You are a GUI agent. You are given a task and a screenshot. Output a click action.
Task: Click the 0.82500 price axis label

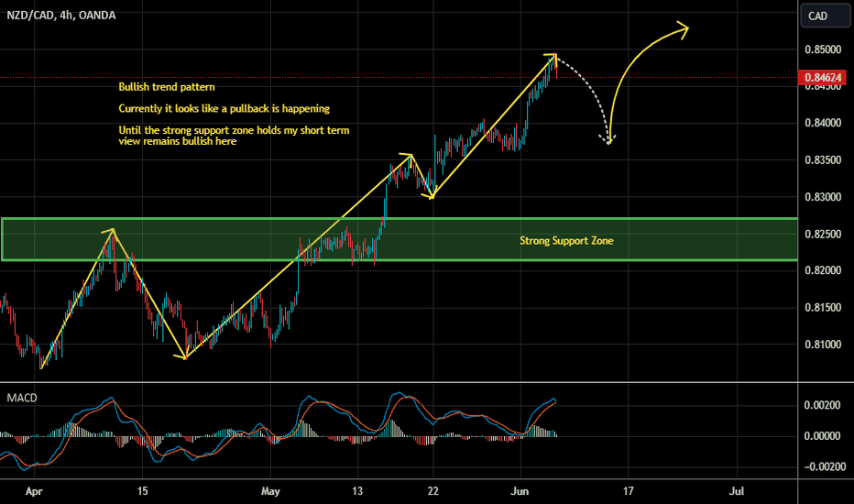(823, 234)
